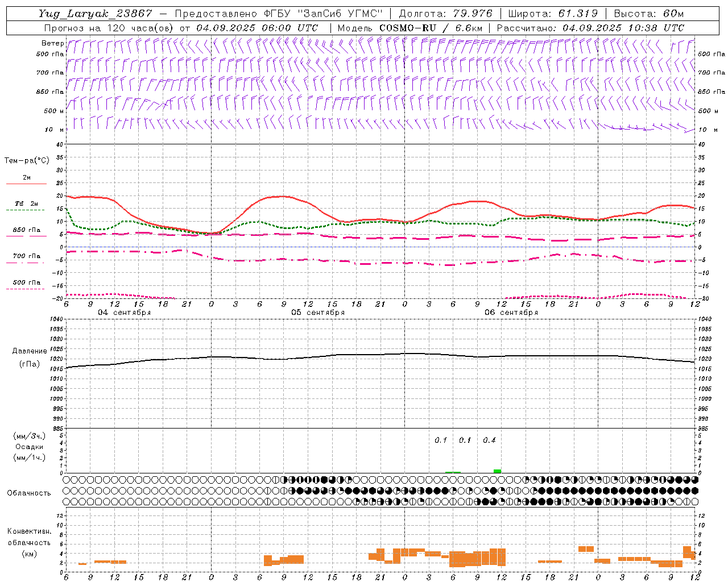Click the Ветер panel label
The image size is (728, 582).
(x=53, y=43)
